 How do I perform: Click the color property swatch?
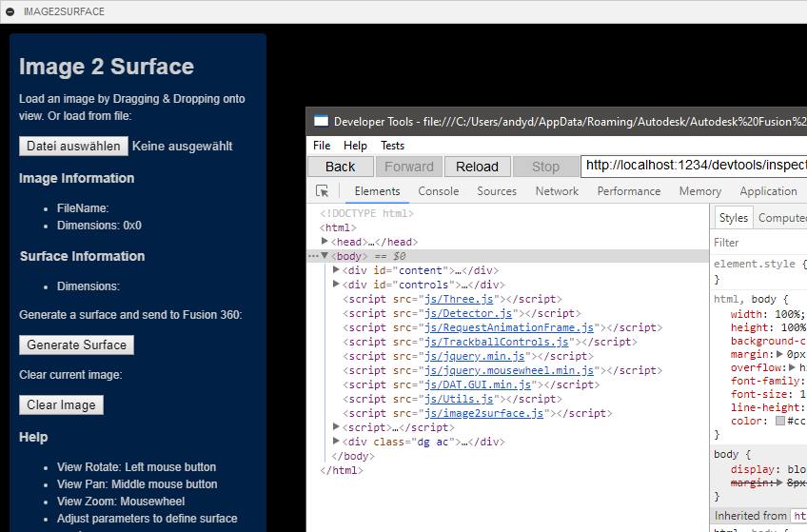(x=780, y=421)
